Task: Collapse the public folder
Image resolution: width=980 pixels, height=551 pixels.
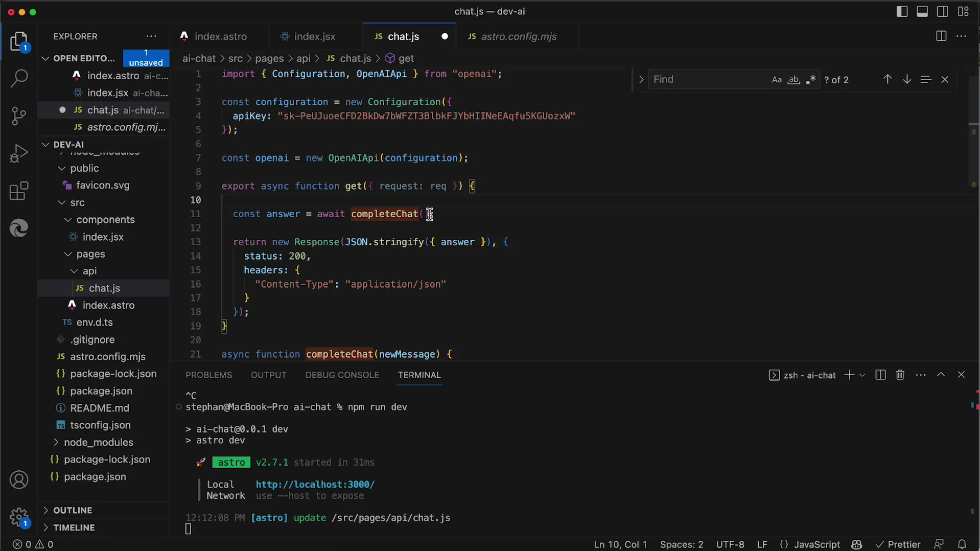Action: tap(62, 168)
